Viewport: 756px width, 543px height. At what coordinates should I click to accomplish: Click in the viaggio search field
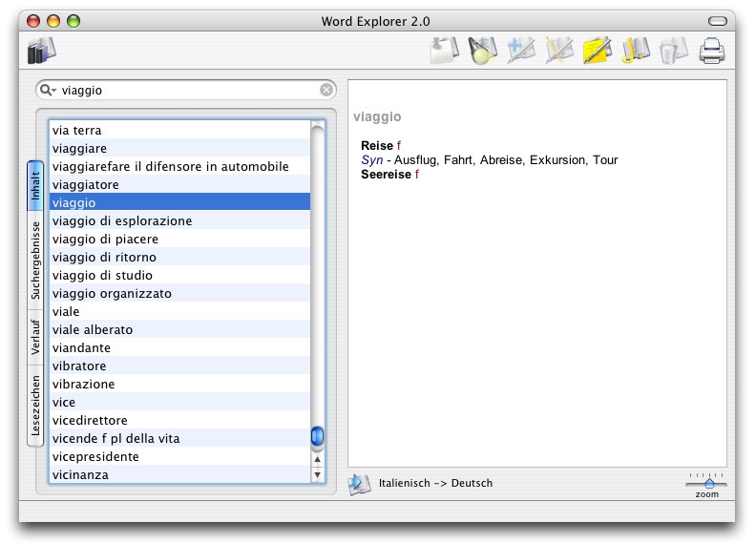[188, 90]
